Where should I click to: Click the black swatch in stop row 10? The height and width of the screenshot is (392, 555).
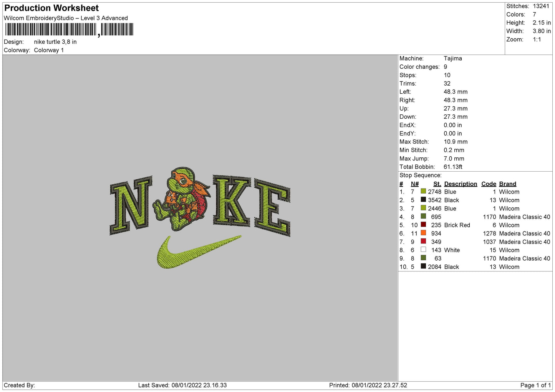[x=423, y=266]
